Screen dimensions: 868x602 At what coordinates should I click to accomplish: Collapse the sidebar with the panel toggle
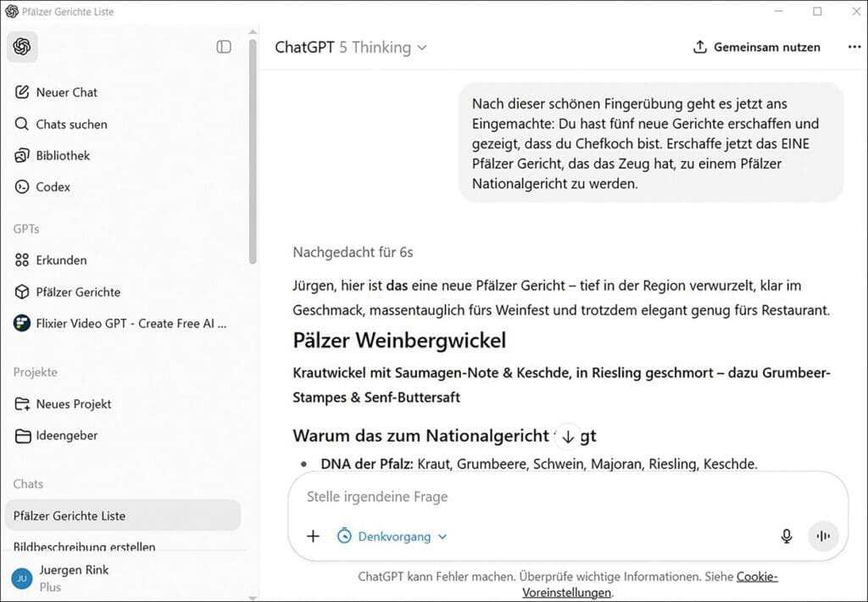point(223,47)
